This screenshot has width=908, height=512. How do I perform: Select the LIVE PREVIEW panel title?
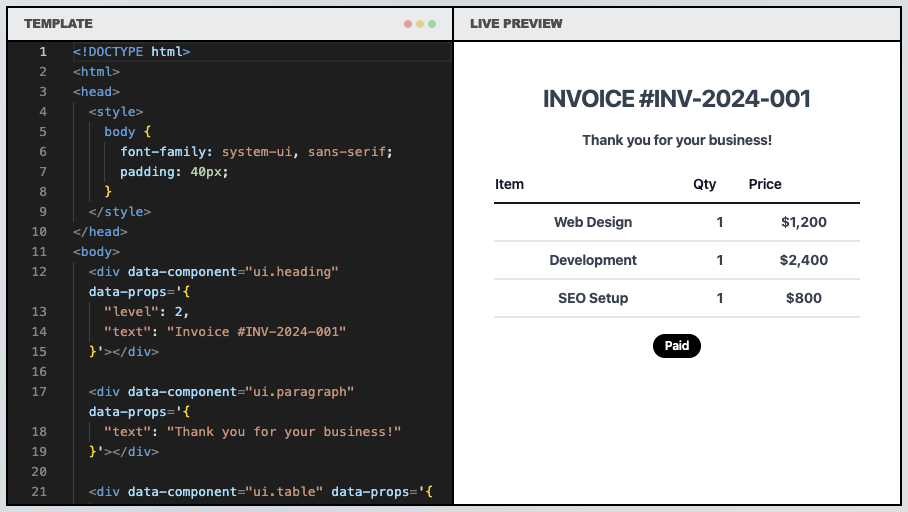pyautogui.click(x=516, y=24)
